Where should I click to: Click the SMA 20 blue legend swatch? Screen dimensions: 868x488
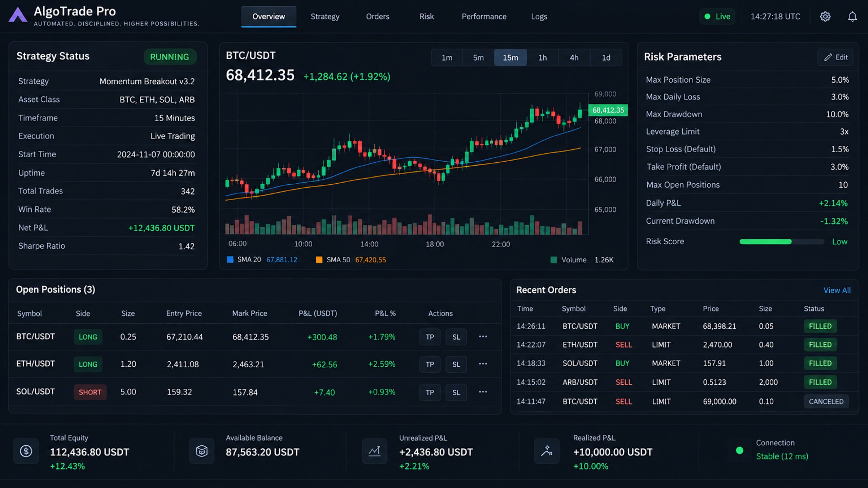point(230,260)
